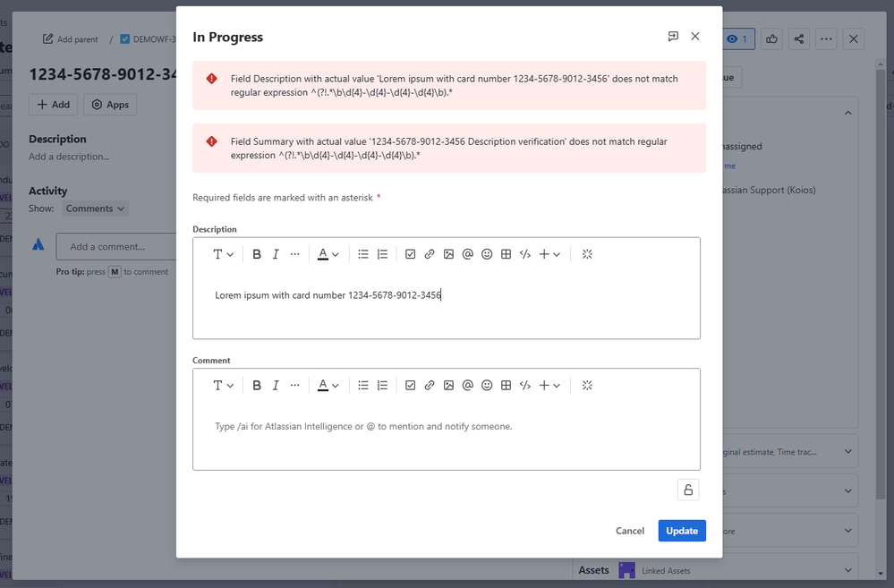Open more formatting options in Comment toolbar
This screenshot has width=894, height=588.
(x=294, y=386)
